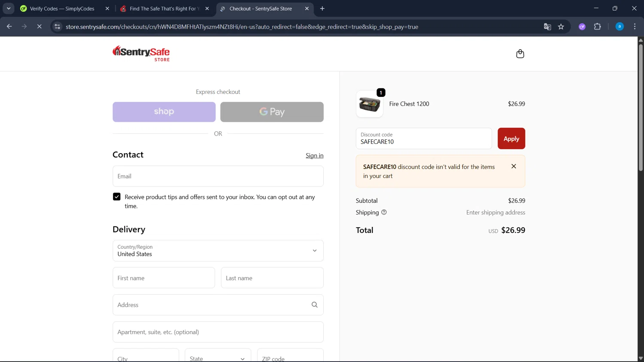Click the SentrySafe Store logo
The height and width of the screenshot is (362, 644).
click(x=141, y=54)
